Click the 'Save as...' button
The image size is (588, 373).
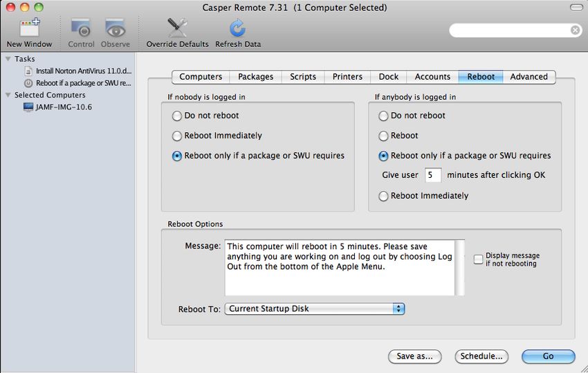click(x=415, y=356)
